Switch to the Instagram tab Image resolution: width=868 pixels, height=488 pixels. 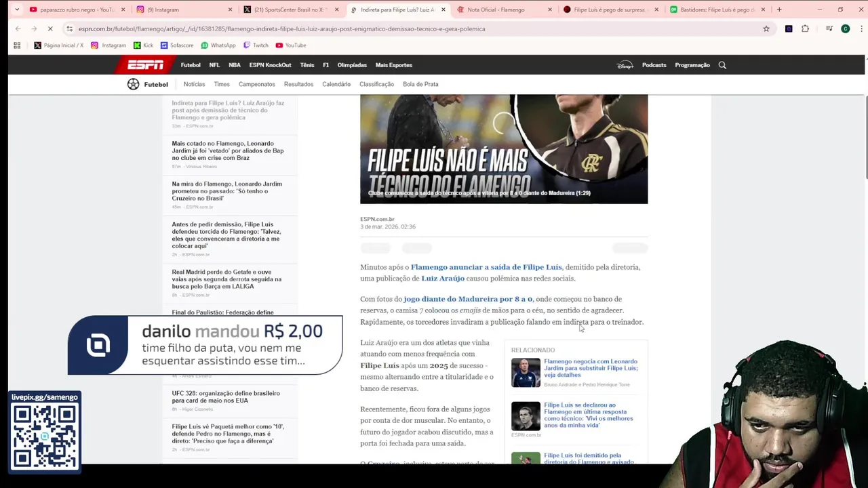click(180, 9)
